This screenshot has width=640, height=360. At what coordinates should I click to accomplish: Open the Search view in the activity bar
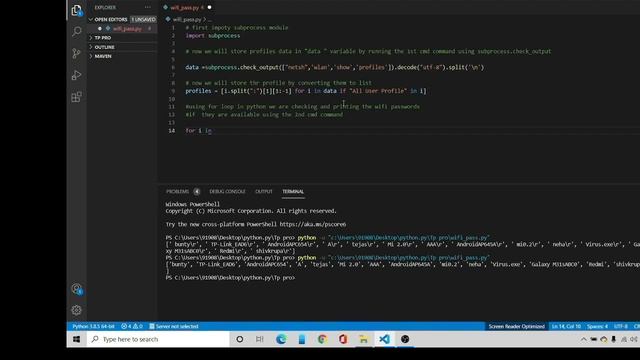coord(76,31)
